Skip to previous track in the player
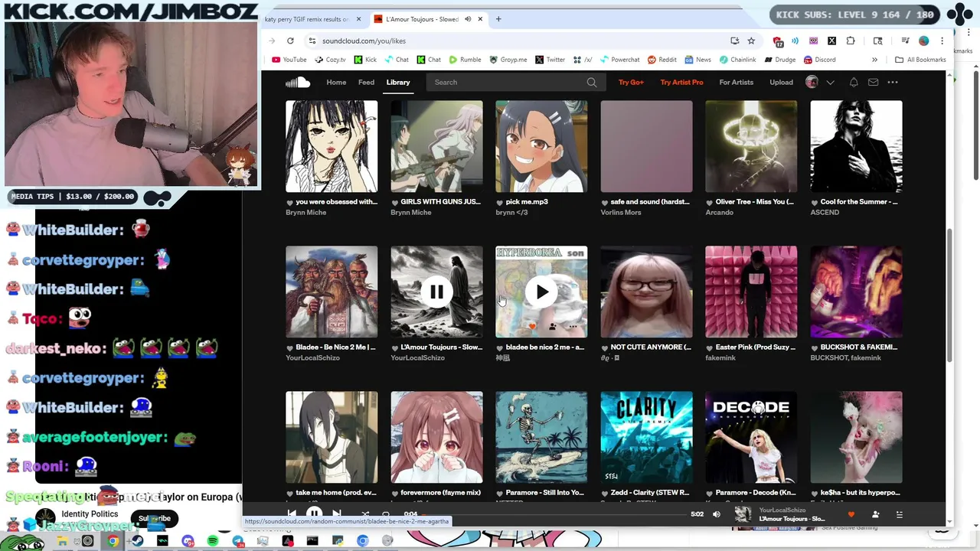Viewport: 980px width, 551px height. pos(292,514)
